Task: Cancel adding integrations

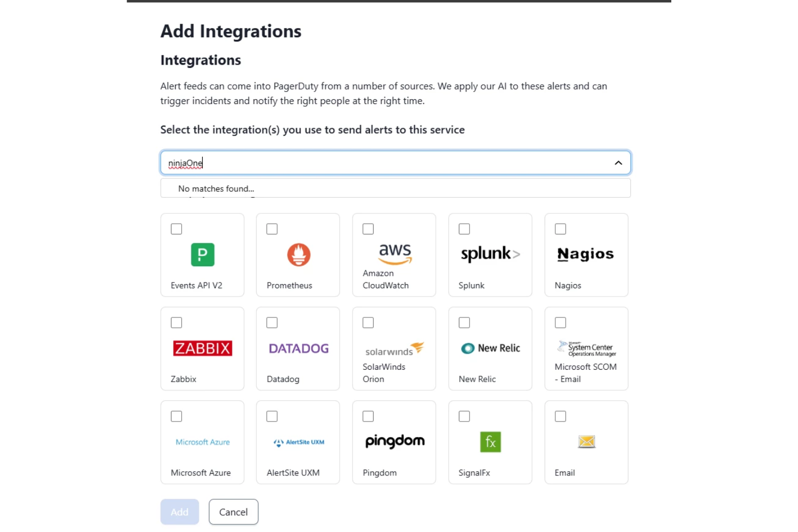Action: (233, 512)
